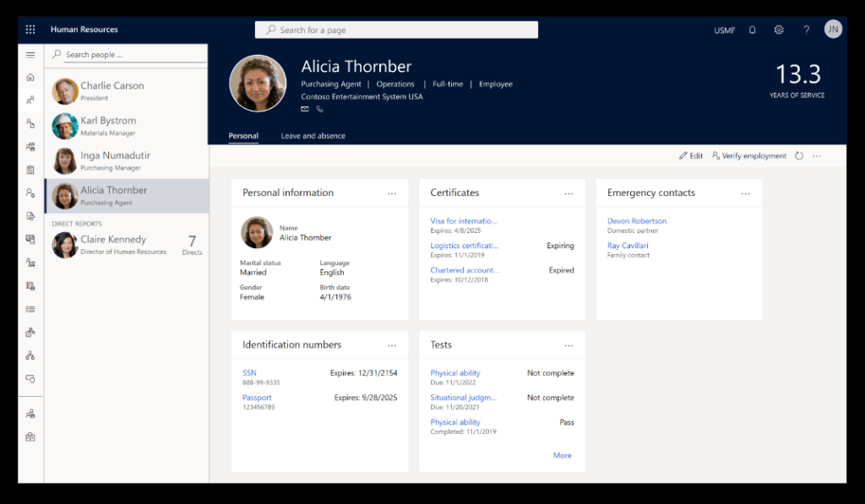Switch to the Leave and absence tab
Screen dimensions: 865x504
(313, 136)
